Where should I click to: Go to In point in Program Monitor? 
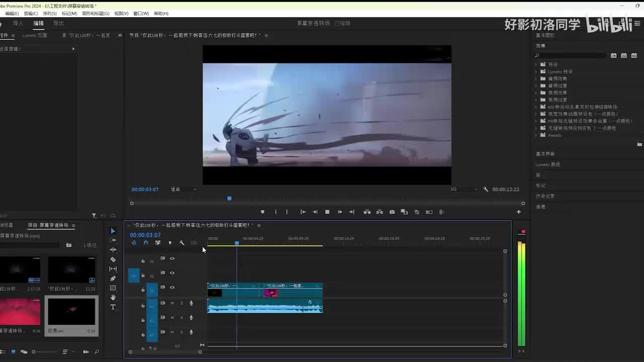(x=303, y=212)
